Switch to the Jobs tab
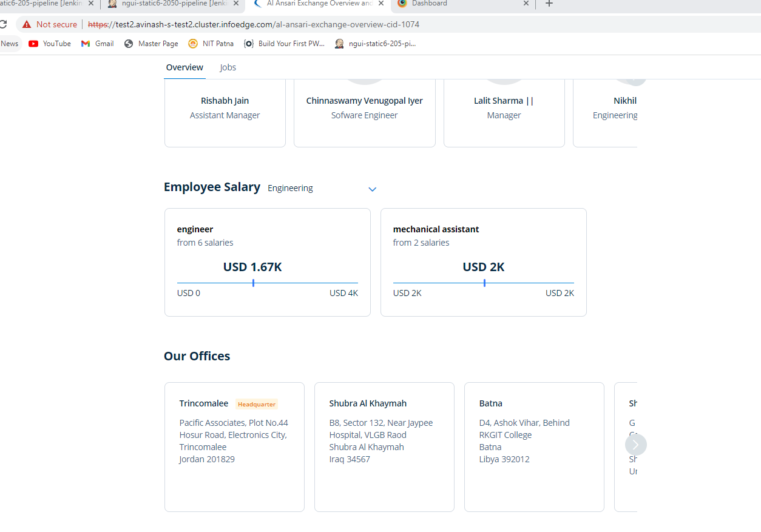This screenshot has width=761, height=532. [x=228, y=67]
